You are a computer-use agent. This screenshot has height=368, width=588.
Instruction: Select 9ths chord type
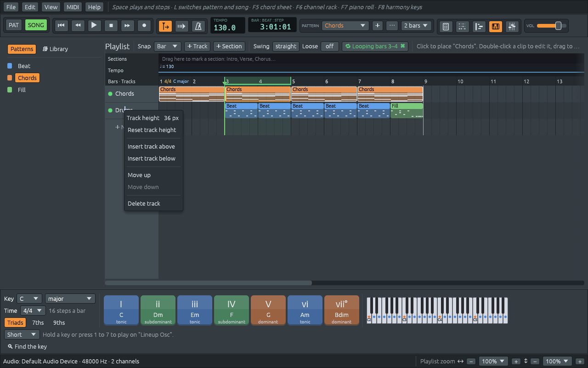click(59, 323)
